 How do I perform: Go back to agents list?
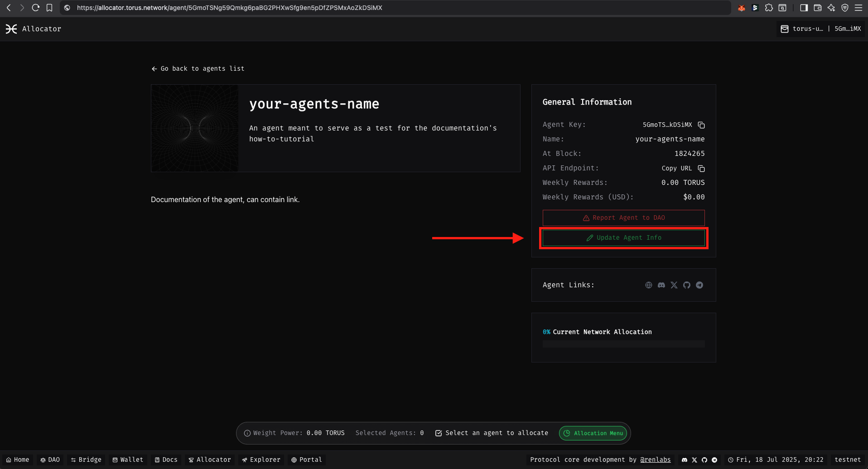coord(198,68)
